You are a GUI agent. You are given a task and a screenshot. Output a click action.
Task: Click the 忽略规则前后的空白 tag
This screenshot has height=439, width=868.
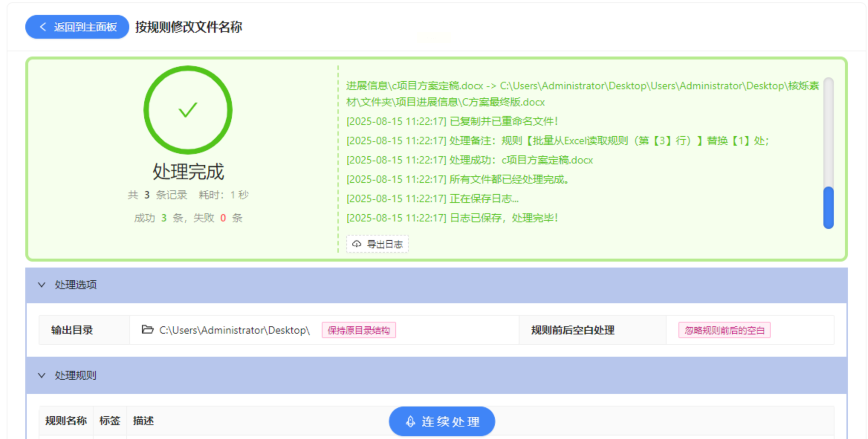click(x=724, y=330)
